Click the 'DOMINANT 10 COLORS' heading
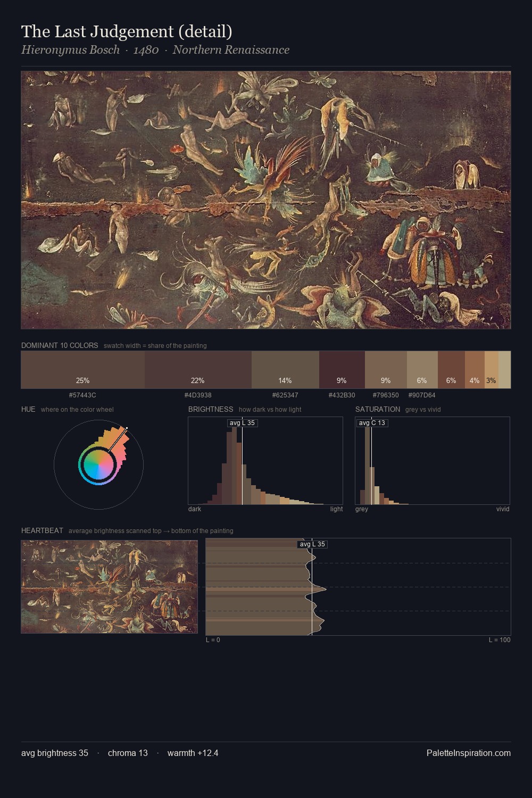 click(x=60, y=345)
